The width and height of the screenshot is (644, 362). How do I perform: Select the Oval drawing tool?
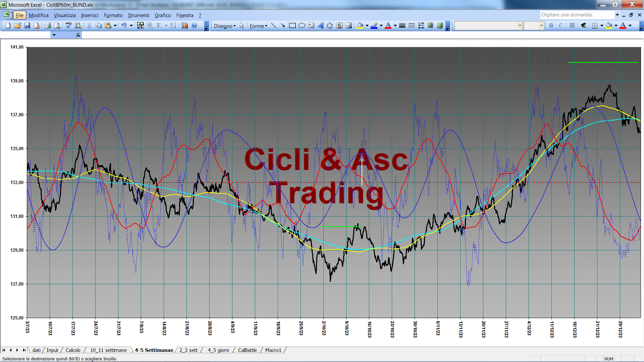tap(302, 25)
